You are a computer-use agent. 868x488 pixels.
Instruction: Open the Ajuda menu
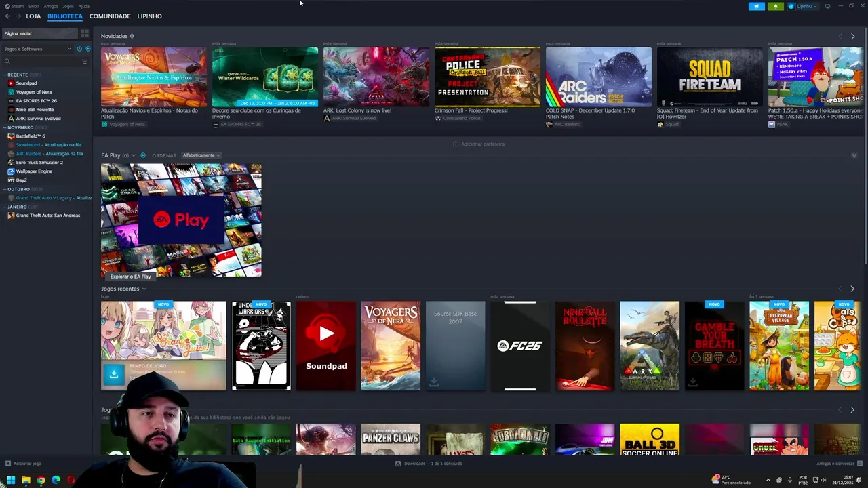point(84,6)
